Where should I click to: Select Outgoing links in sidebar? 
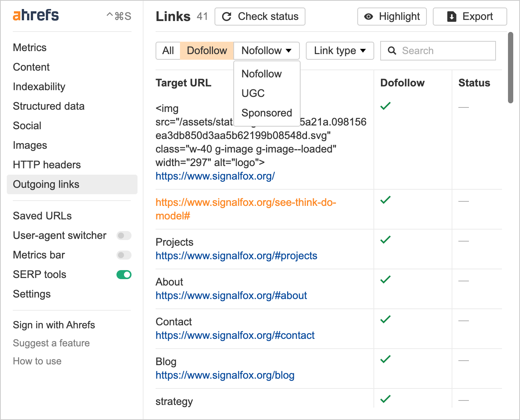(x=72, y=184)
